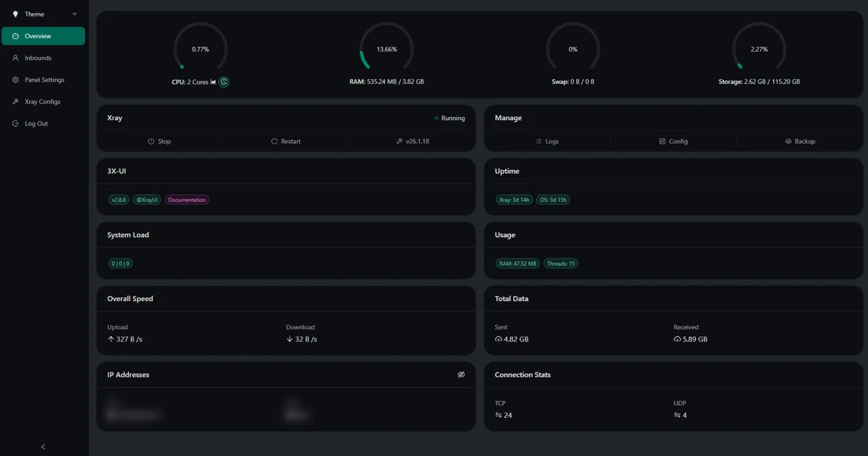Open Xray version v26.1.18 switcher
The height and width of the screenshot is (456, 868).
click(x=412, y=141)
